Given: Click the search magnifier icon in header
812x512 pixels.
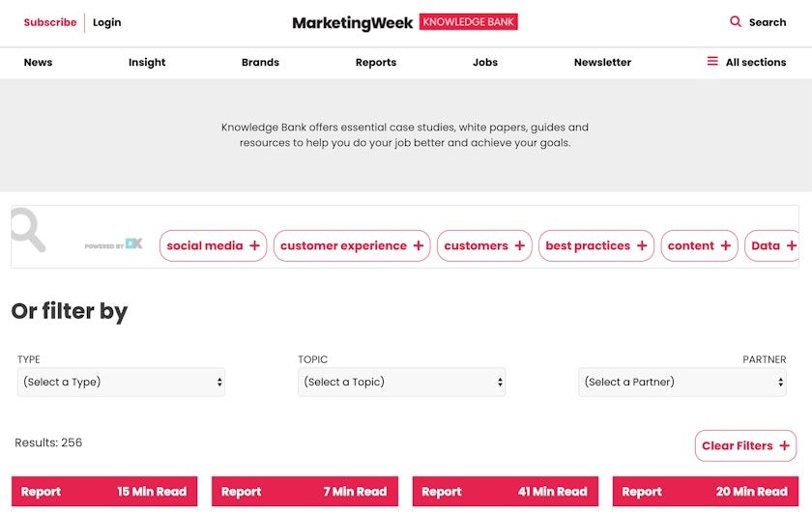Looking at the screenshot, I should 736,21.
